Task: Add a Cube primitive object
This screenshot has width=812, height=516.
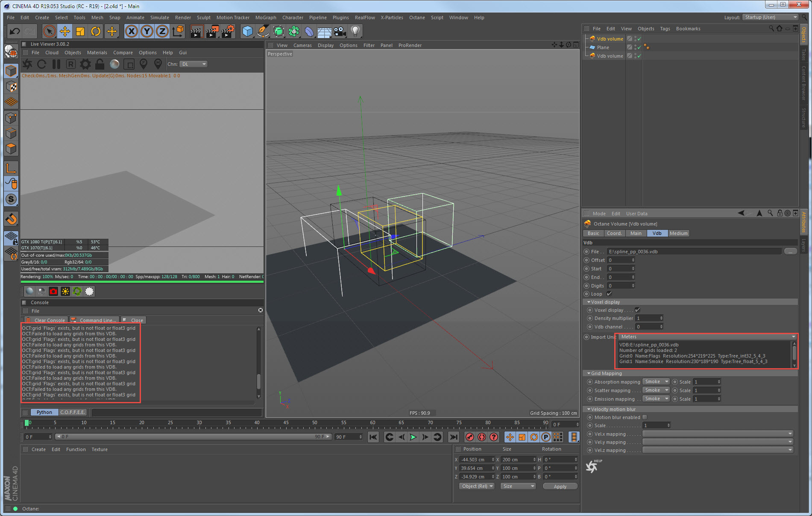Action: point(247,31)
